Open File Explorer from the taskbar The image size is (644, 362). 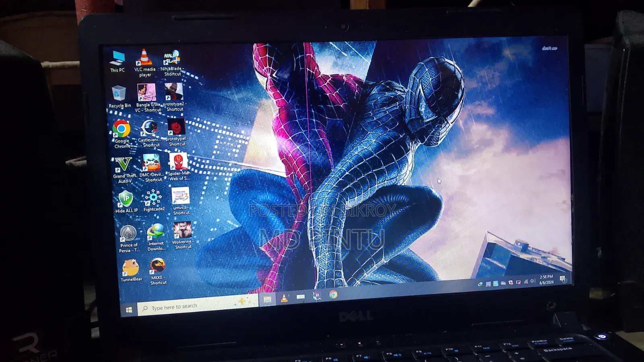click(267, 299)
